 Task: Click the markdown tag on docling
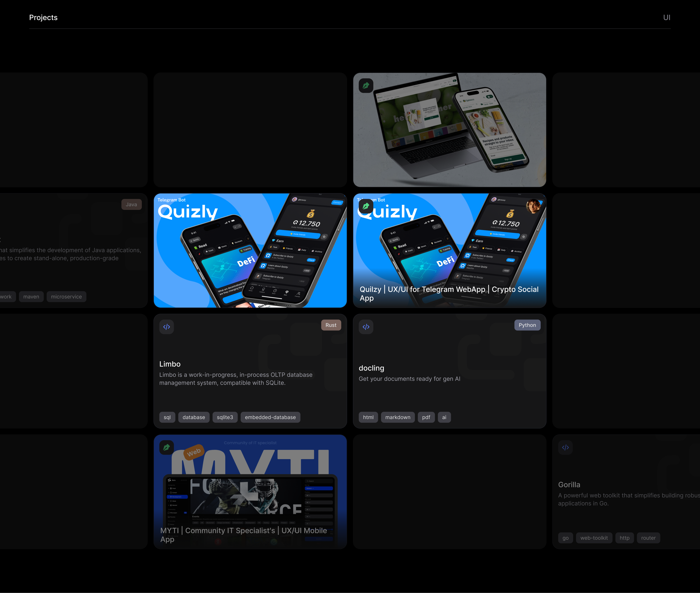(398, 417)
